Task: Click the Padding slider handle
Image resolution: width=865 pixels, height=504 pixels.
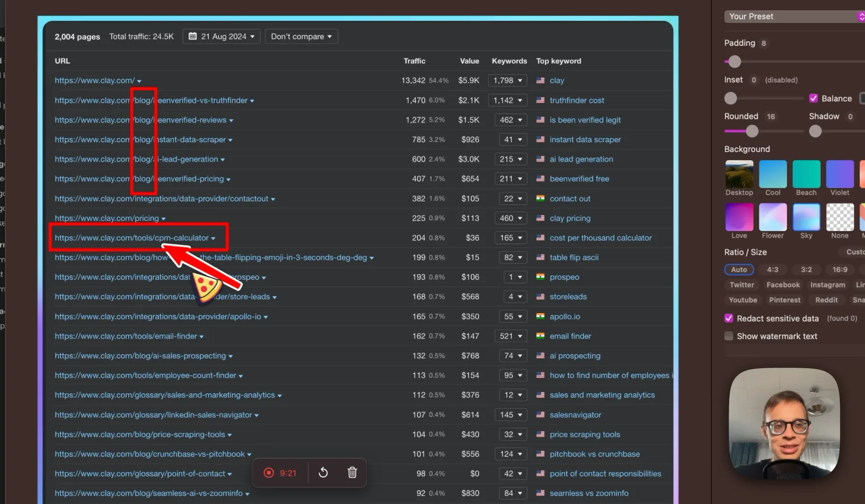Action: pos(735,62)
